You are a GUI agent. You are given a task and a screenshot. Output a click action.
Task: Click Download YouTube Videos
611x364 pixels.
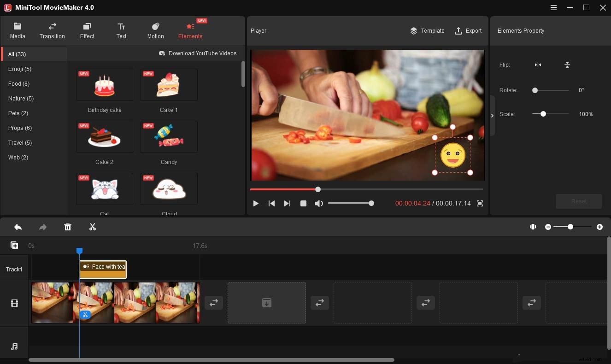[198, 53]
